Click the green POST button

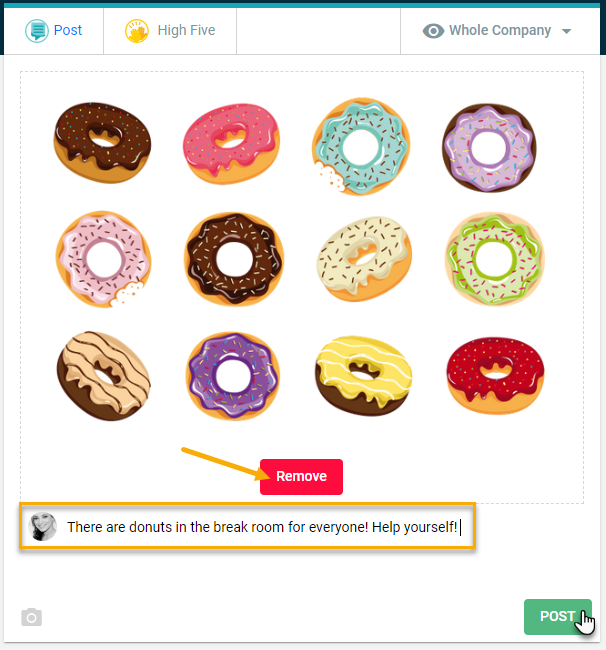coord(558,616)
